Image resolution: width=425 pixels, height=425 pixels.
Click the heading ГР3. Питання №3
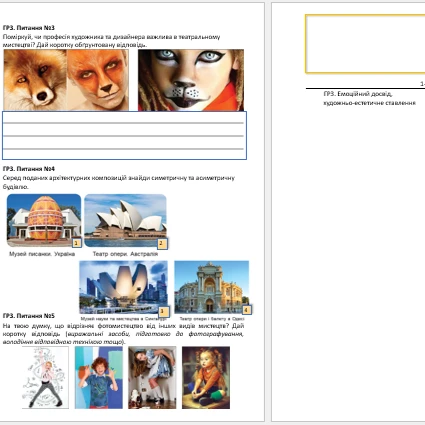tap(29, 28)
